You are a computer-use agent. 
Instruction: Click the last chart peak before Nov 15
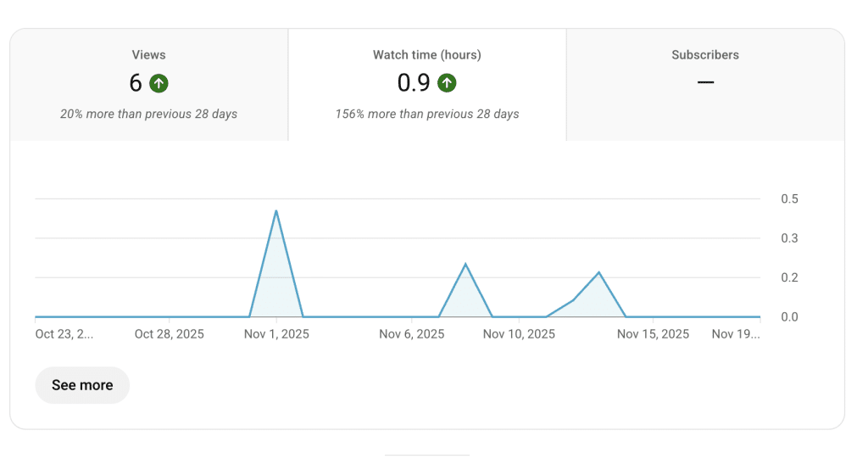pos(599,272)
